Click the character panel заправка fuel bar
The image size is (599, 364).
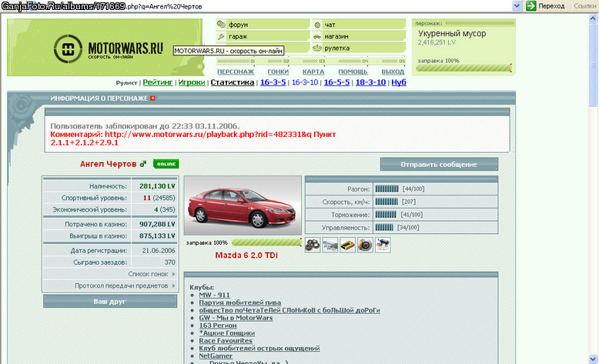(463, 68)
